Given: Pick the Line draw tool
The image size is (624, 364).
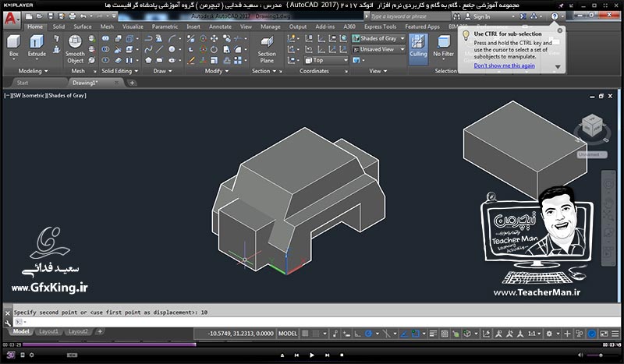Looking at the screenshot, I should pos(160,49).
